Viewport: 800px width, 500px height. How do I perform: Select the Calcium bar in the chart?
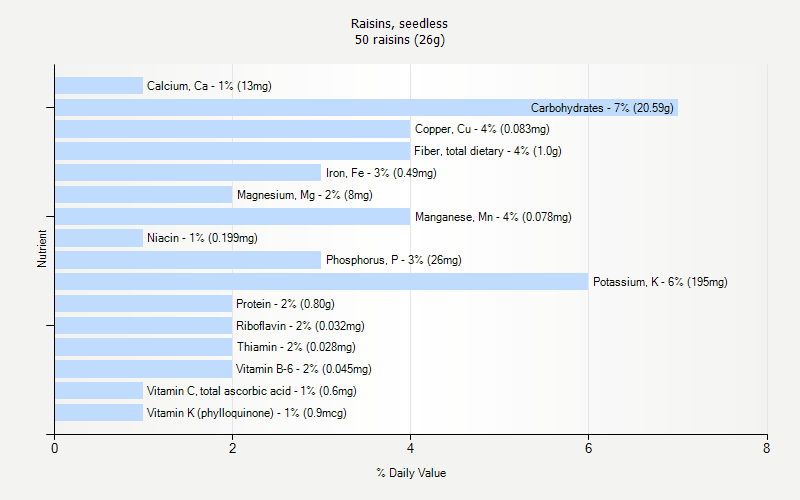tap(99, 86)
